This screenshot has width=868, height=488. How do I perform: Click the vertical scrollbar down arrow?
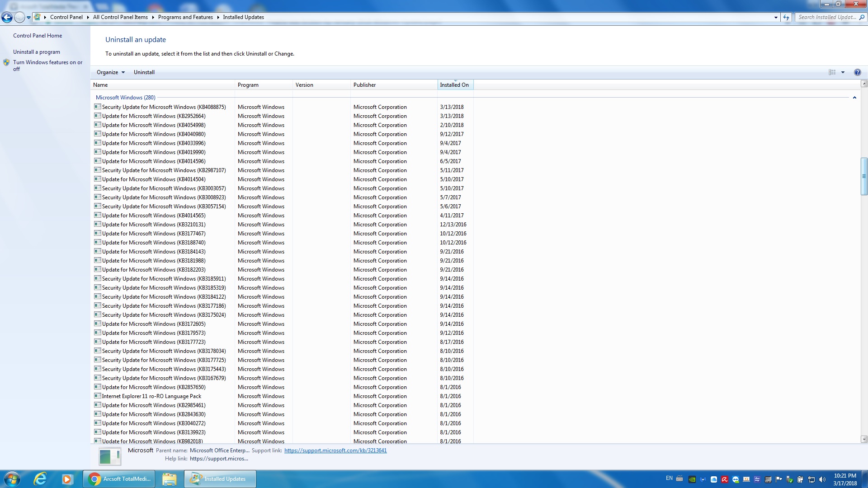[864, 439]
